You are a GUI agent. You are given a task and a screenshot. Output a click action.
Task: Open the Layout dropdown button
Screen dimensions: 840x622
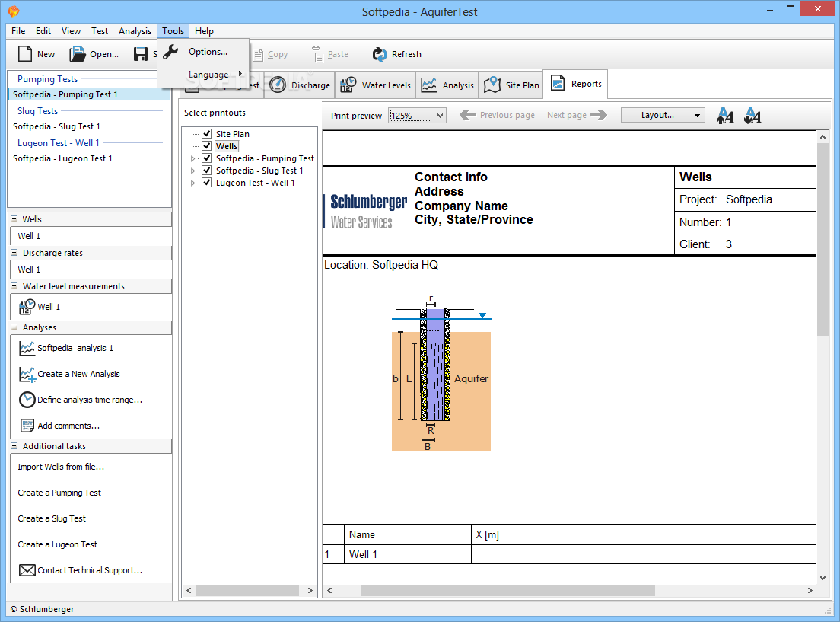click(663, 115)
